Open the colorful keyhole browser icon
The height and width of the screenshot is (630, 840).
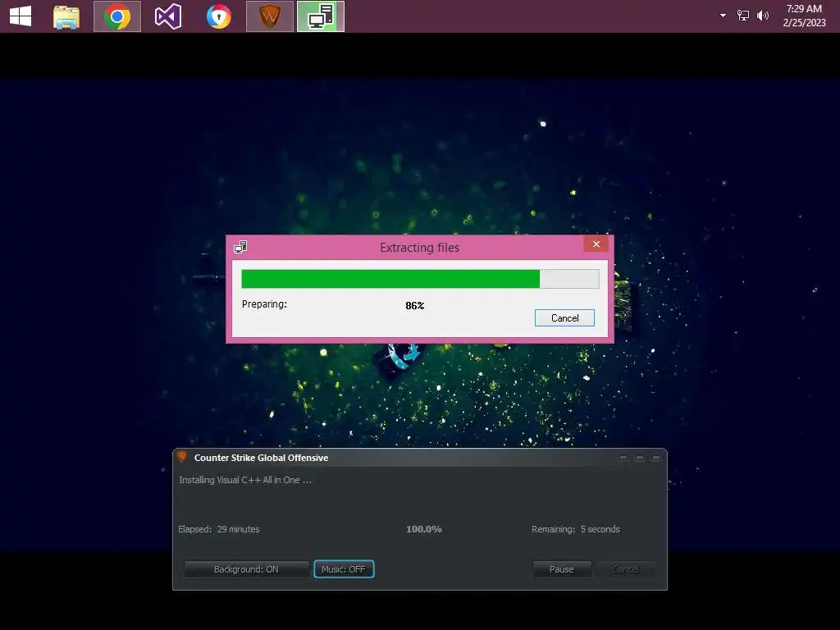tap(218, 16)
